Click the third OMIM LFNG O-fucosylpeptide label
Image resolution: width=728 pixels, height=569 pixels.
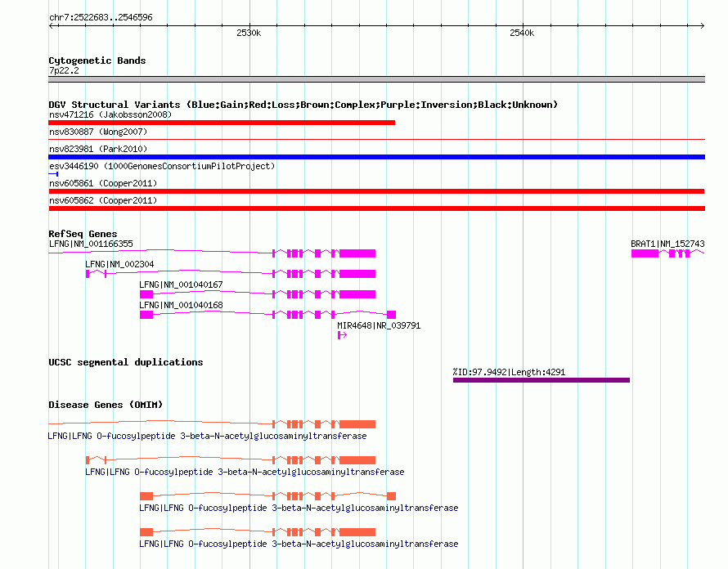[299, 508]
